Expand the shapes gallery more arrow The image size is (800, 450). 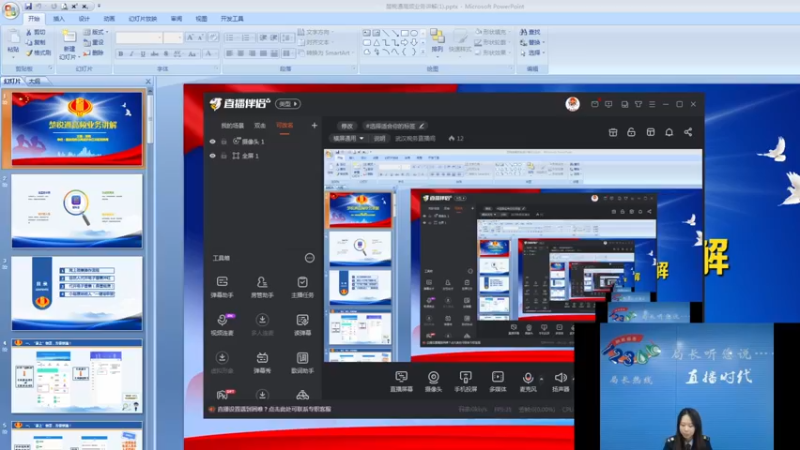(422, 52)
